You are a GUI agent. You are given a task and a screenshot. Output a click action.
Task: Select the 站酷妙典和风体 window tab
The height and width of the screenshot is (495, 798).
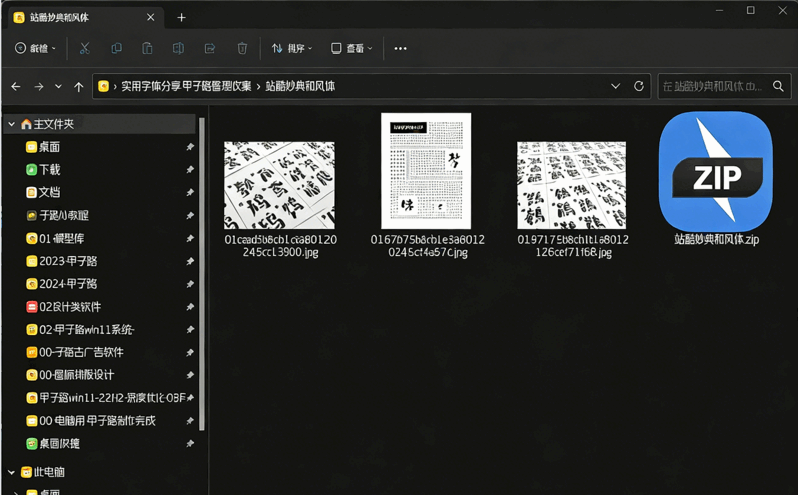click(x=84, y=17)
